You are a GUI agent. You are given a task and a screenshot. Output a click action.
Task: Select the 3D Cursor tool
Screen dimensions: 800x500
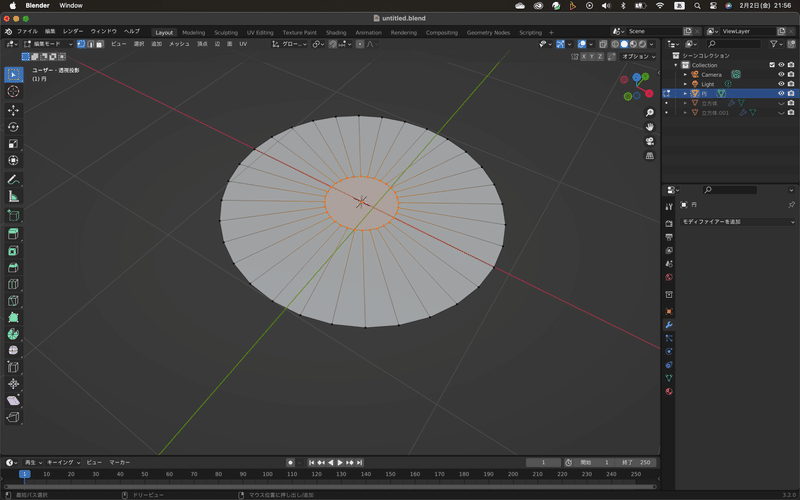pyautogui.click(x=14, y=91)
